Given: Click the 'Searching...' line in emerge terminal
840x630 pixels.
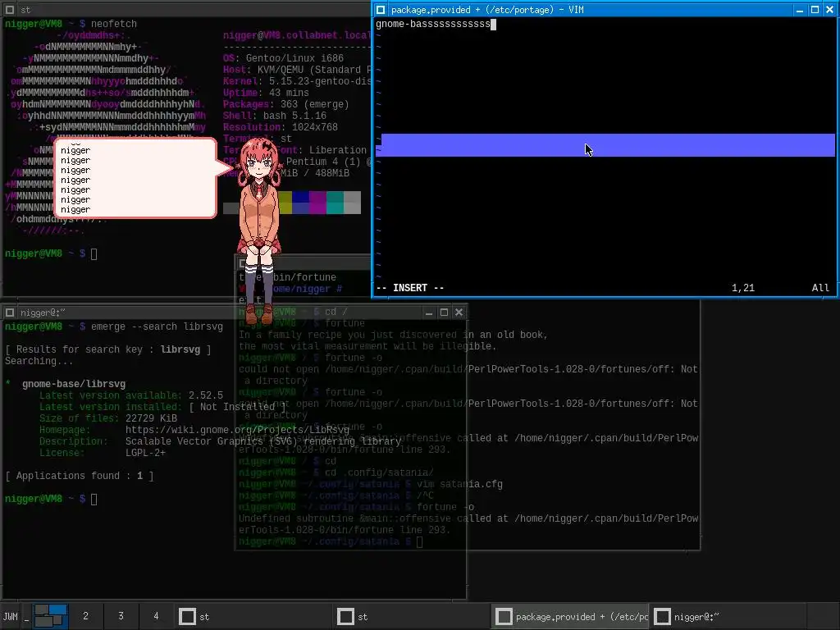Looking at the screenshot, I should (39, 361).
